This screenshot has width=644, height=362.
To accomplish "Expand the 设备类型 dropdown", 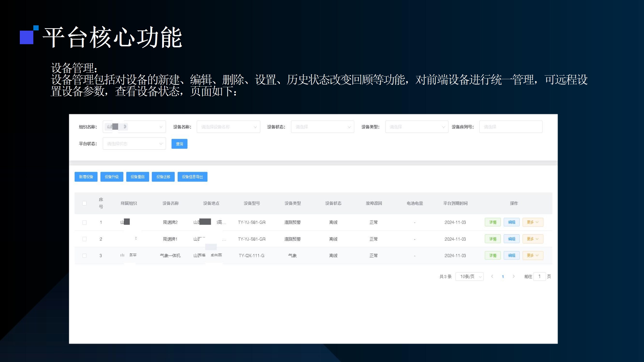I will (x=416, y=127).
